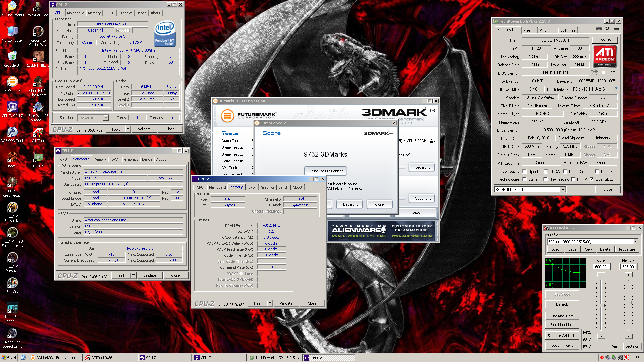Switch to Advanced tab in GPU-Z

[548, 31]
